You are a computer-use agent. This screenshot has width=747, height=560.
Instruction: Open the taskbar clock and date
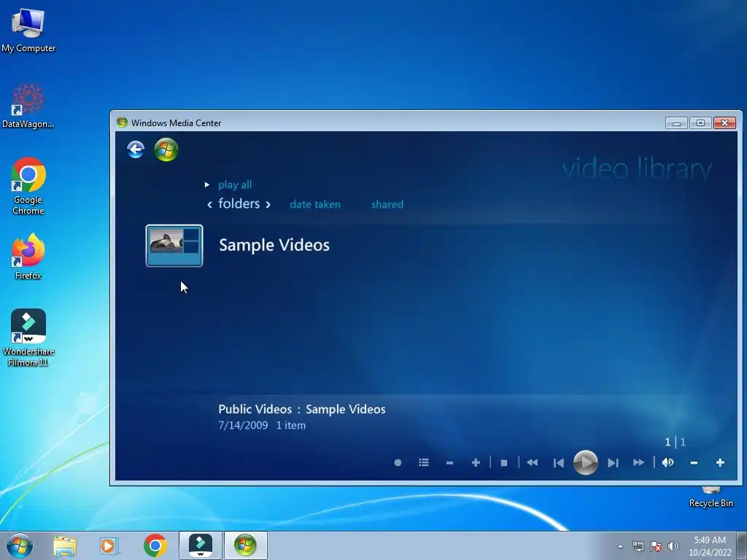click(710, 546)
